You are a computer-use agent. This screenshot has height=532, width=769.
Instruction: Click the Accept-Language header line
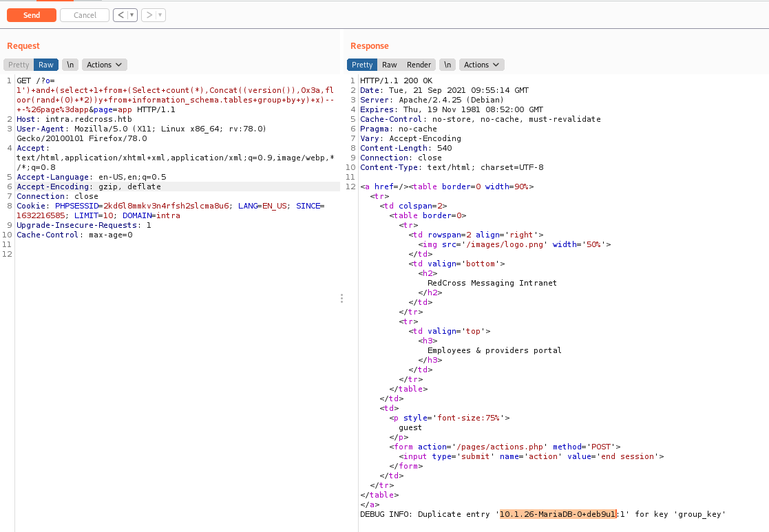(92, 177)
